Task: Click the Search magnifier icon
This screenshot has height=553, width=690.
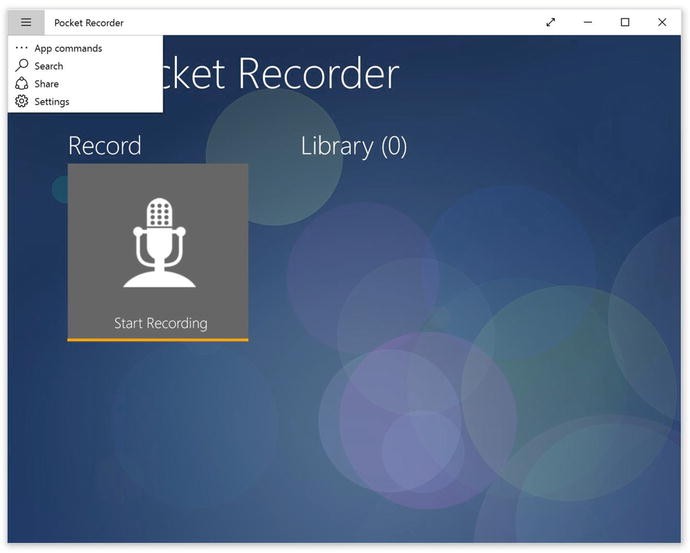Action: click(21, 66)
